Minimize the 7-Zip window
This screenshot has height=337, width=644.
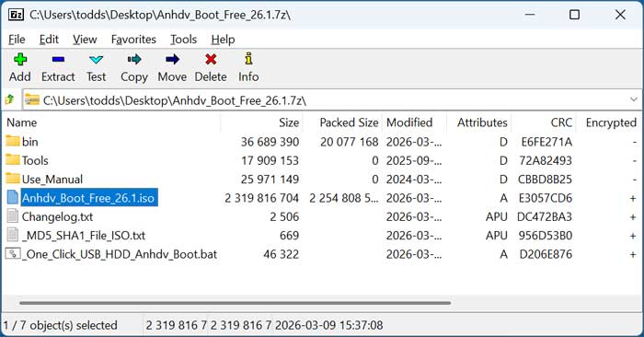click(530, 15)
